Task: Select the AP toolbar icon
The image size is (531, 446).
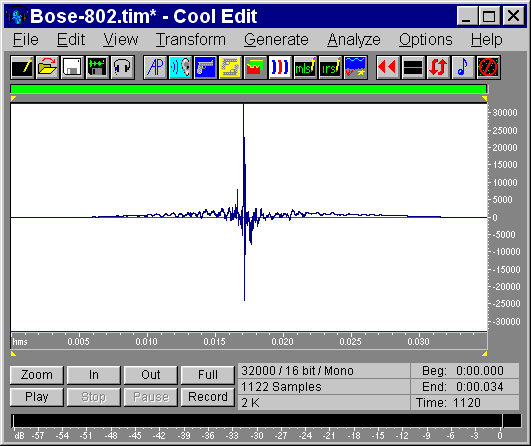Action: (155, 67)
